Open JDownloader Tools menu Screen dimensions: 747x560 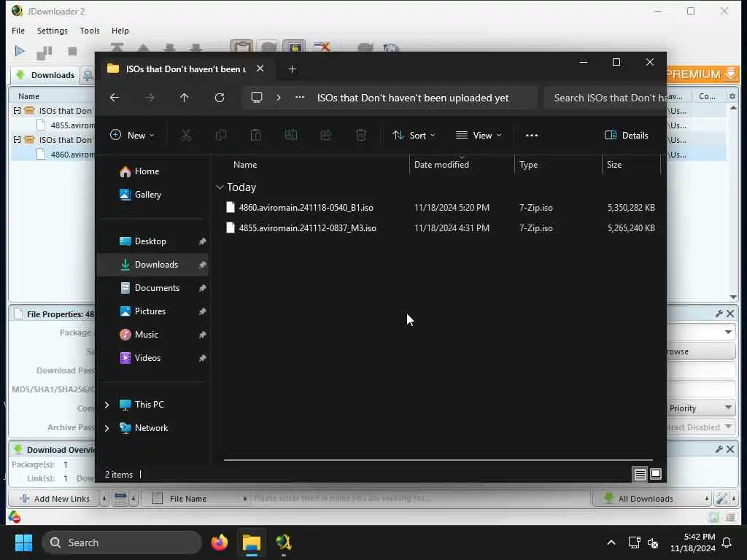[x=90, y=31]
